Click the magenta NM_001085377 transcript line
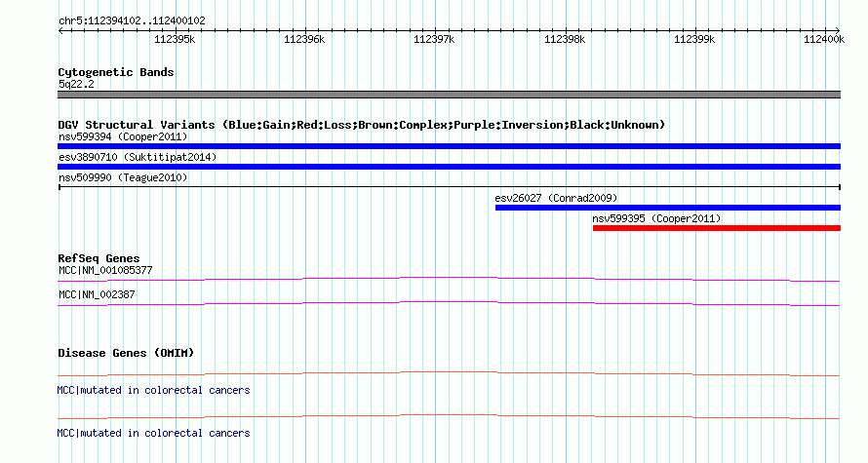Viewport: 868px width, 463px height. (449, 280)
